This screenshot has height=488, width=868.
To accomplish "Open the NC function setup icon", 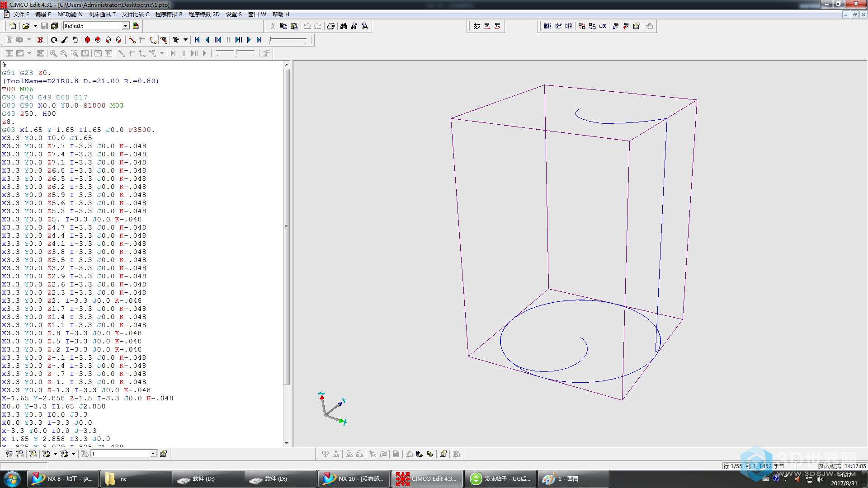I will click(637, 26).
